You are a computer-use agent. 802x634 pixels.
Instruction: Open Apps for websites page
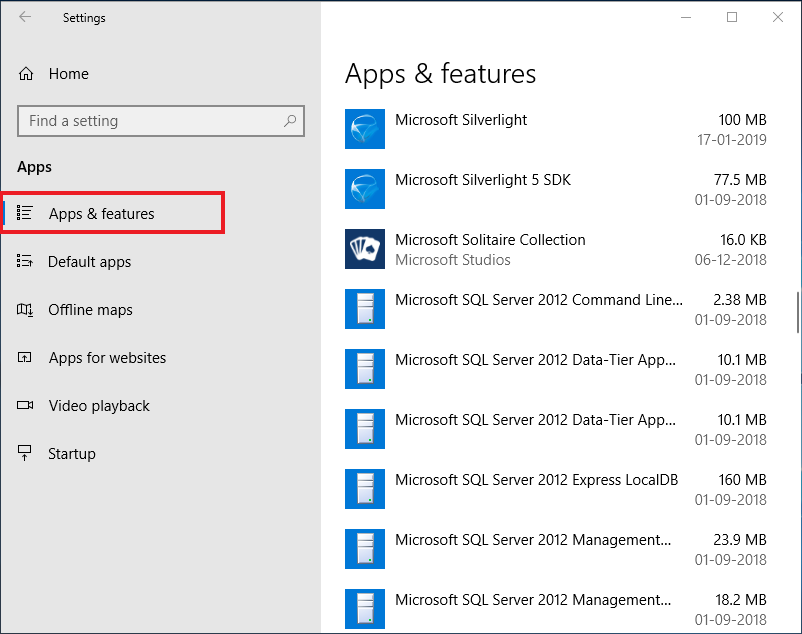(161, 357)
